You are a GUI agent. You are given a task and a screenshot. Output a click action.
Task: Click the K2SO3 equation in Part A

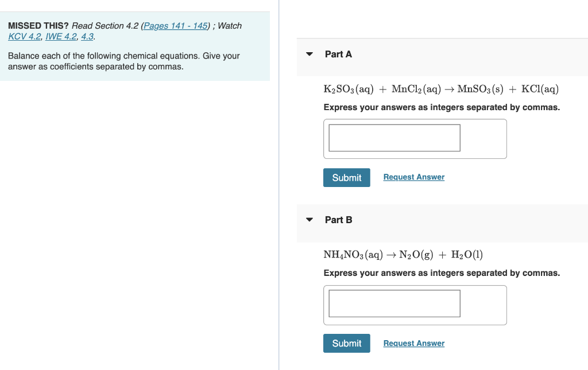pos(441,88)
